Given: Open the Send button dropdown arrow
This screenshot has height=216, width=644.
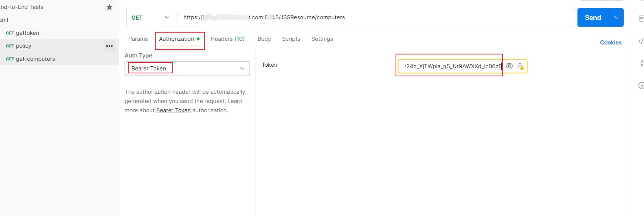Looking at the screenshot, I should click(x=616, y=17).
